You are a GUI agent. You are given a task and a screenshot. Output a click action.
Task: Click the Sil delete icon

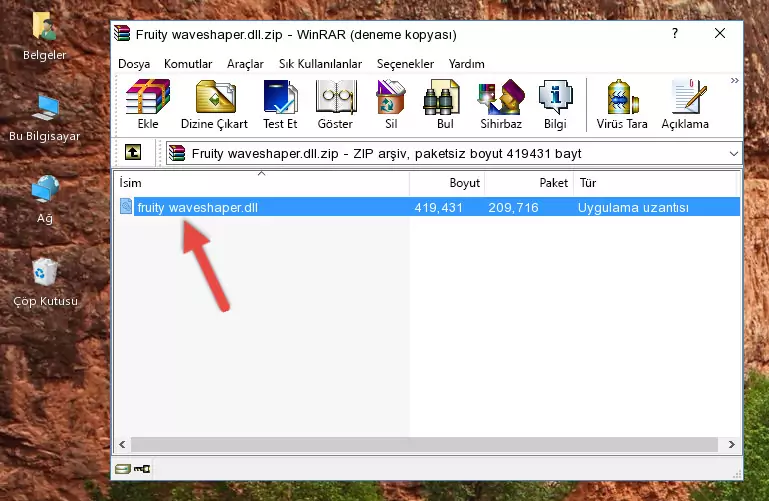pos(391,104)
